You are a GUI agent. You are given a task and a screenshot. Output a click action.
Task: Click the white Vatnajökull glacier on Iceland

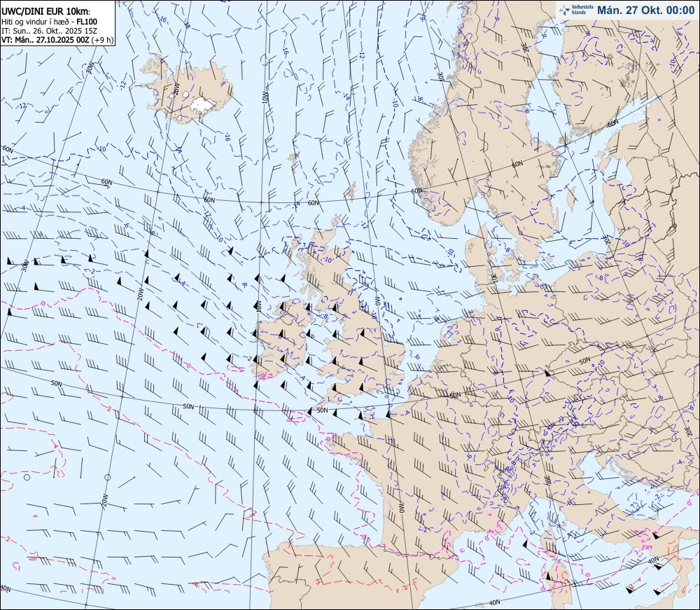point(203,105)
